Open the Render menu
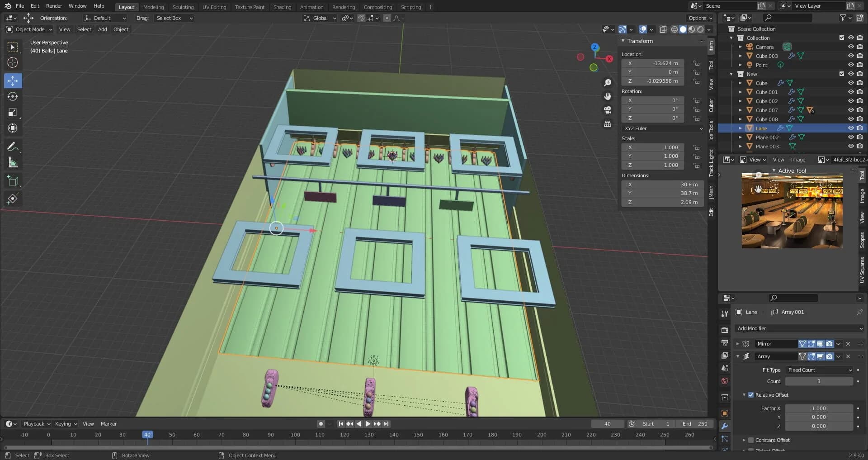 [x=54, y=6]
